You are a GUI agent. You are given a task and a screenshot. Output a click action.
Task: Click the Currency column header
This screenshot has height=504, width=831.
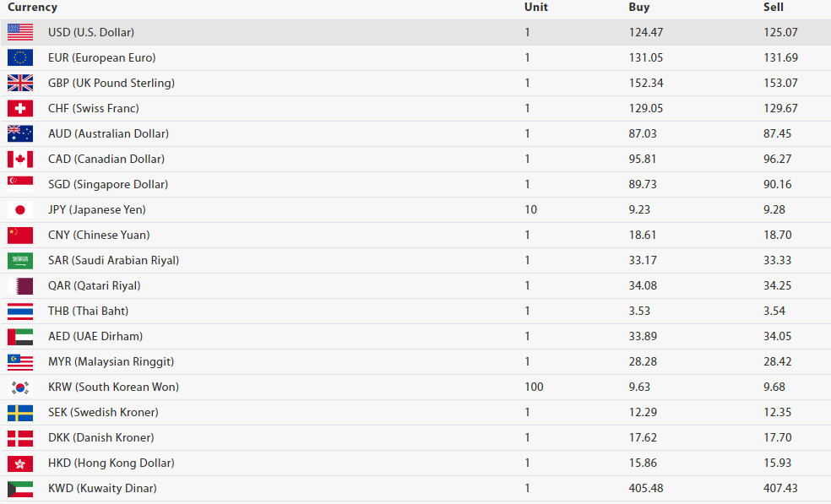tap(32, 8)
